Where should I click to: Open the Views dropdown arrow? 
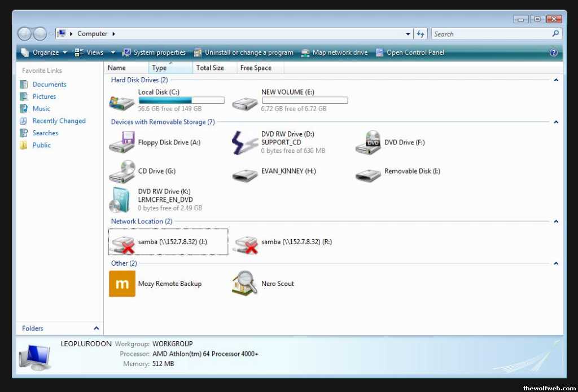pos(113,52)
